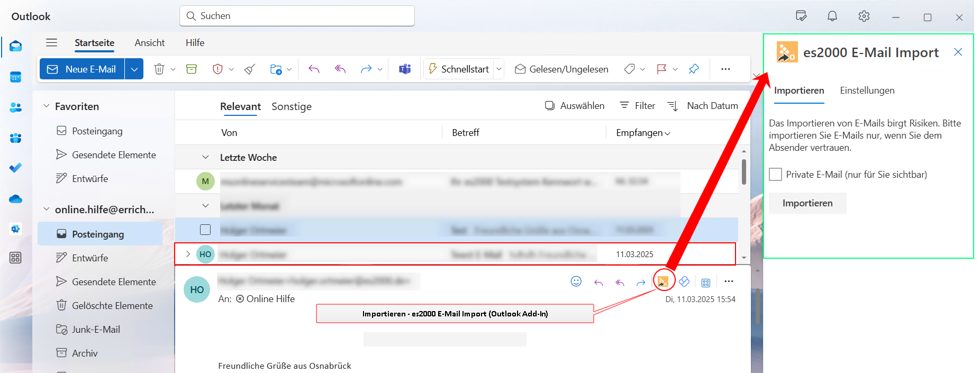Open the ribbon's more options ellipsis

point(725,69)
